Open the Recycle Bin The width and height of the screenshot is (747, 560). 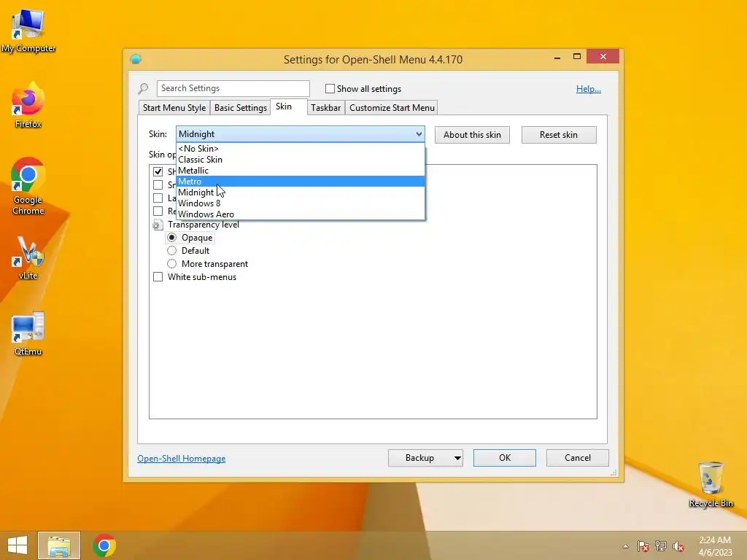[711, 484]
